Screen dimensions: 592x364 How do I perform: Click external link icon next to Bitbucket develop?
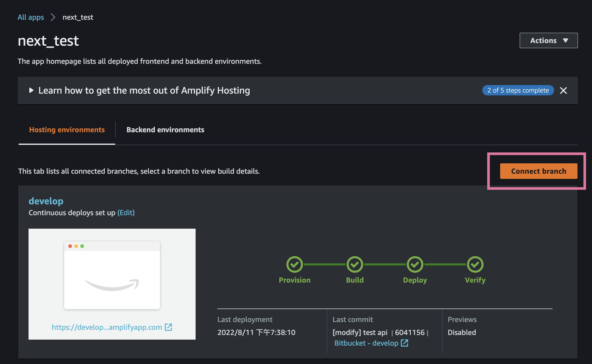tap(404, 343)
